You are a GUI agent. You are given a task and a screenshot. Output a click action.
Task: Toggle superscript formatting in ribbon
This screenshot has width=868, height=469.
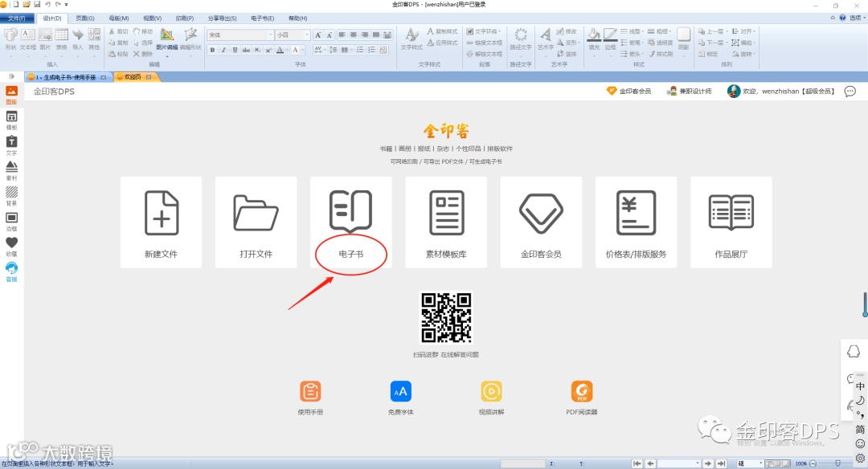tap(268, 50)
